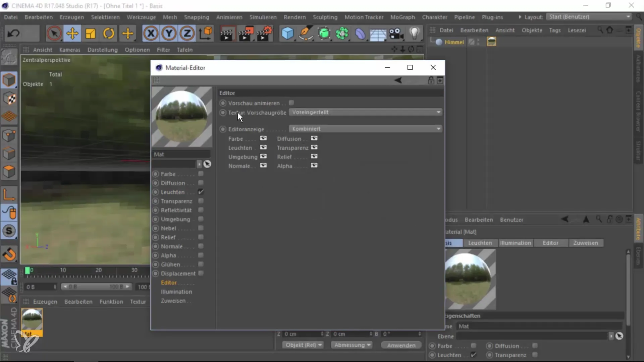Toggle Z axis lock
Screen dimensions: 644x362
pyautogui.click(x=187, y=33)
